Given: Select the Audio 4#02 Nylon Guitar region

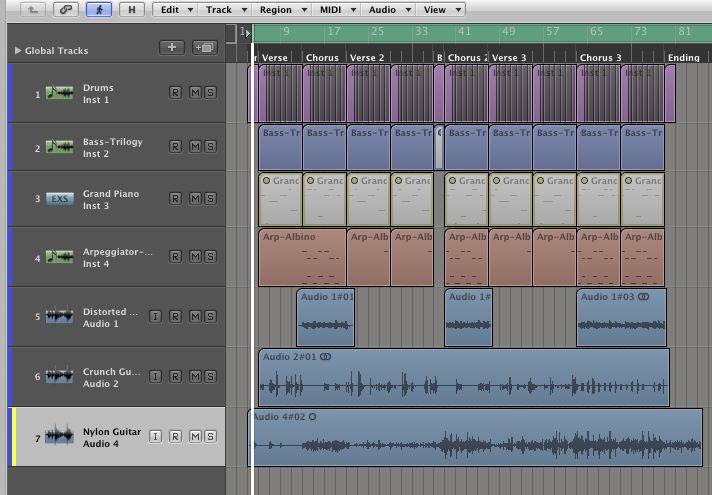Looking at the screenshot, I should point(475,437).
